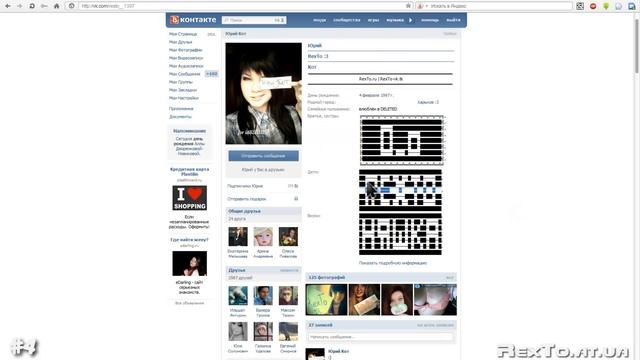The height and width of the screenshot is (360, 640).
Task: Open mutual friend Олеся avatar
Action: pos(288,237)
